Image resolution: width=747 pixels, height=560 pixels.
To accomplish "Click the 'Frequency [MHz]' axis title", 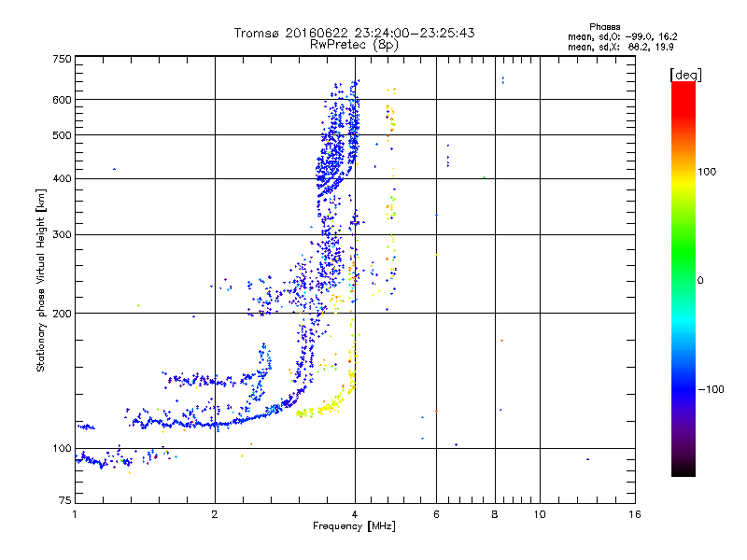I will (x=354, y=526).
